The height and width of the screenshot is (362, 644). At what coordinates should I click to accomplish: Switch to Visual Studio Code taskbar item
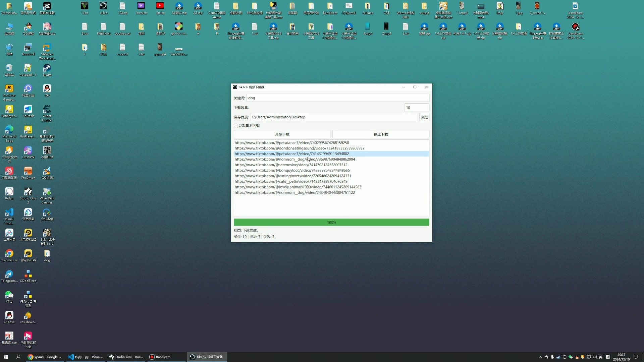click(86, 357)
